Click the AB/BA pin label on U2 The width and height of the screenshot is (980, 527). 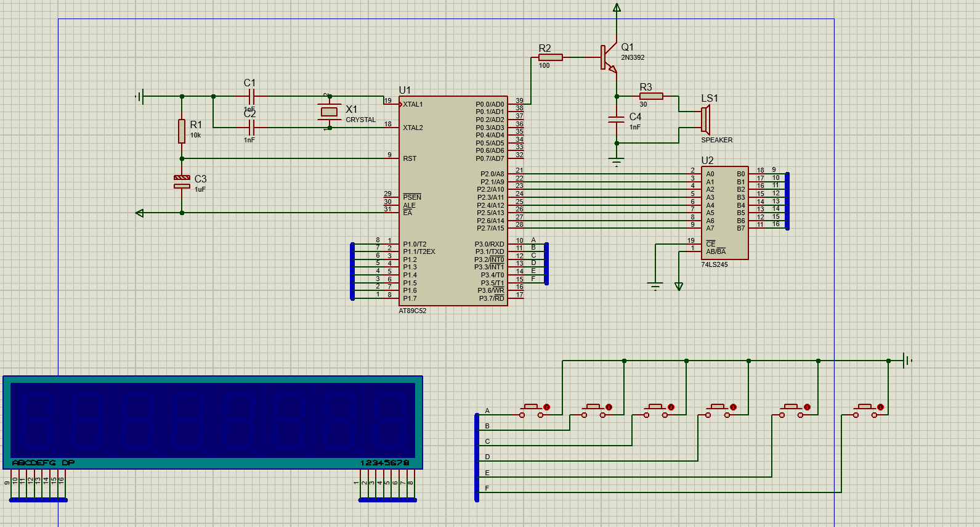point(716,251)
